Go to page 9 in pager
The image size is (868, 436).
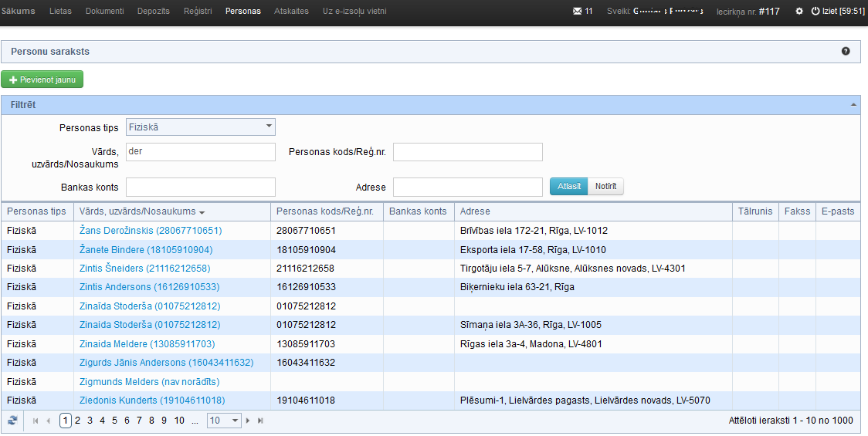[x=164, y=421]
